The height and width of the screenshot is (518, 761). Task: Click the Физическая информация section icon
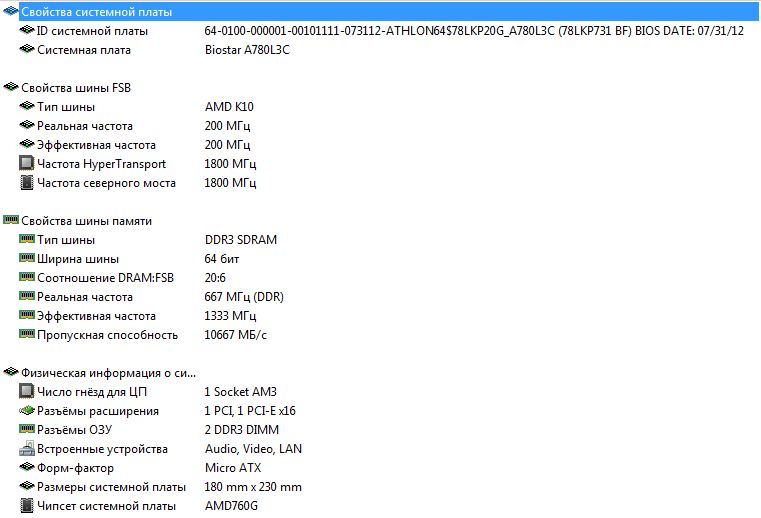(11, 372)
